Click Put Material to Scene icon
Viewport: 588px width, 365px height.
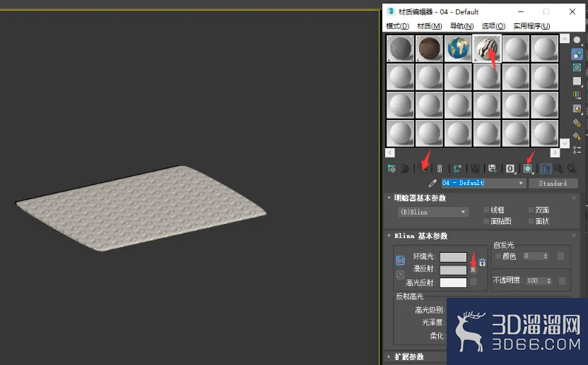(405, 169)
